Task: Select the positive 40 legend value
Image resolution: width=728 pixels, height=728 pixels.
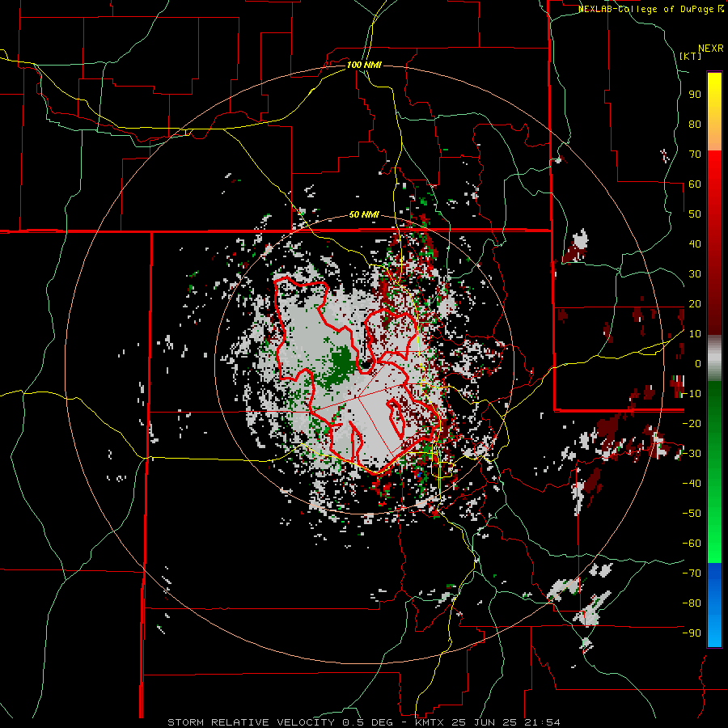Action: click(695, 243)
